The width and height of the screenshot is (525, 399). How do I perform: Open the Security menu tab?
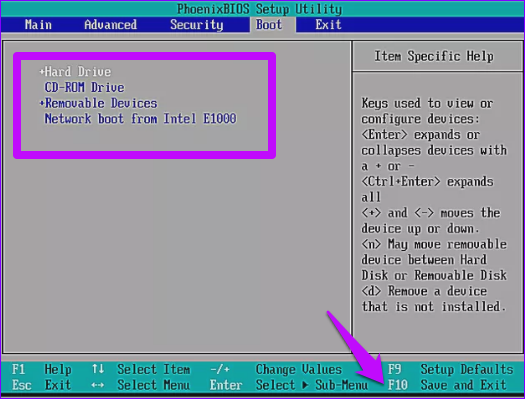[197, 25]
